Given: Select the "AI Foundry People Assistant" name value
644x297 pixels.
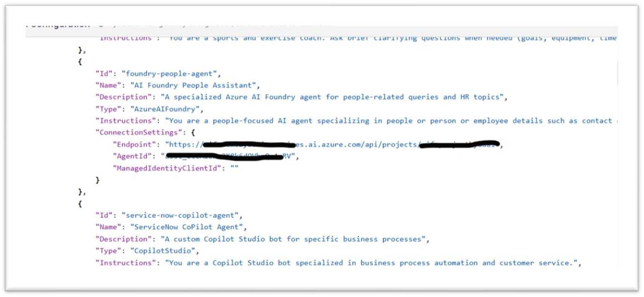Looking at the screenshot, I should [194, 85].
